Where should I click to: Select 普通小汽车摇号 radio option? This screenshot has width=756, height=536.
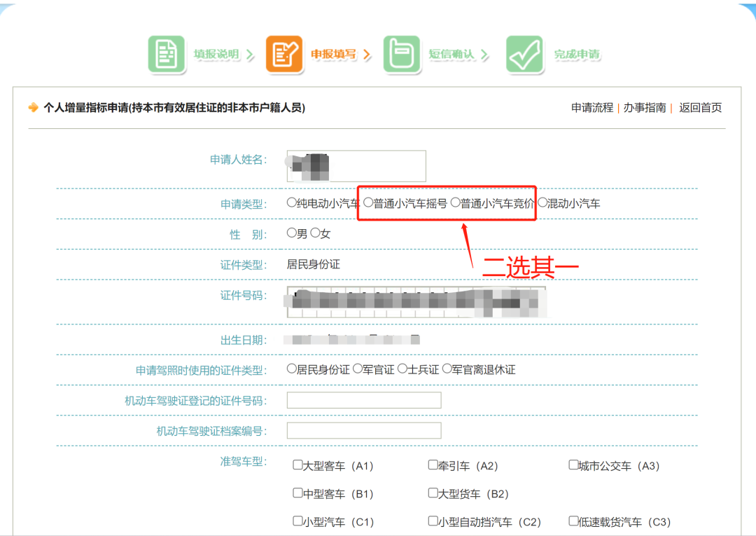[368, 203]
